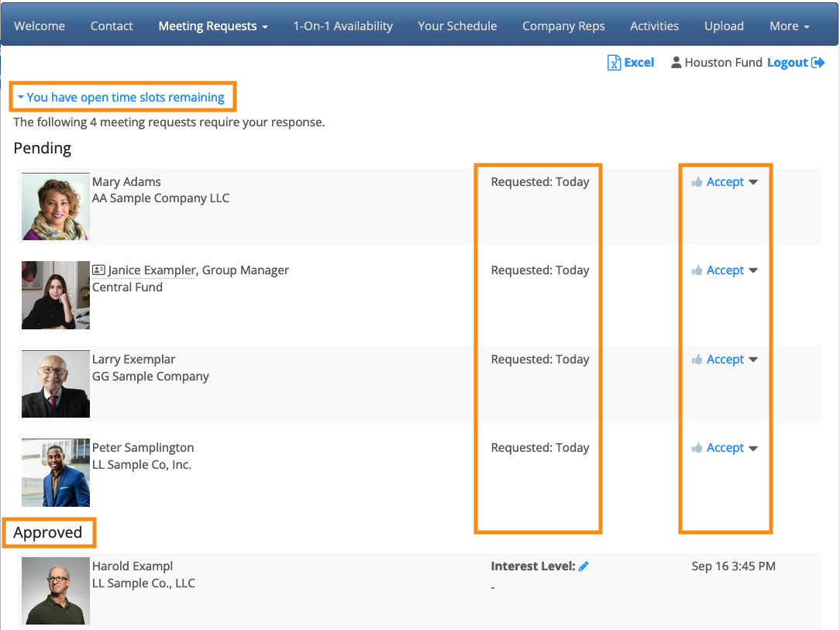Click the Logout arrow icon
The image size is (840, 630).
click(x=818, y=63)
